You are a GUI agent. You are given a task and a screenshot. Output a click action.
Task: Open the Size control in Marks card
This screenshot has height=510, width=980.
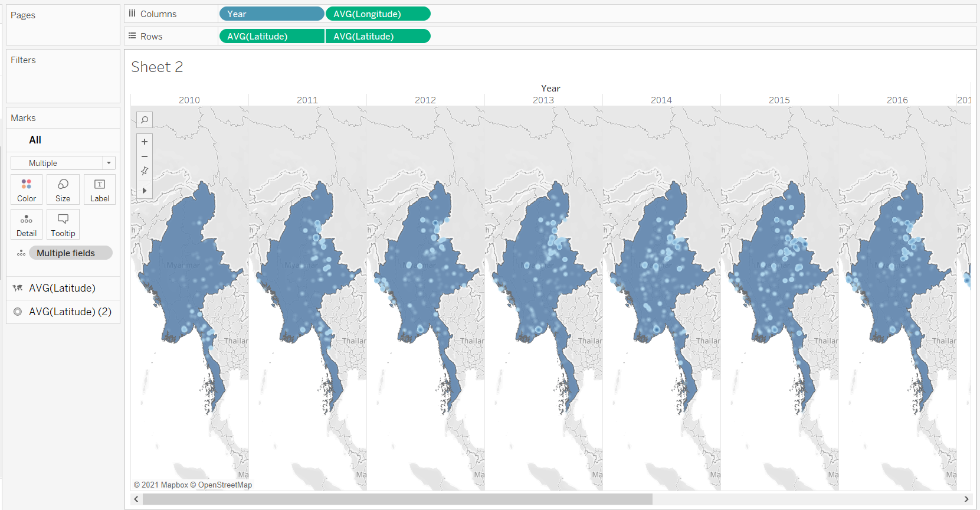coord(63,190)
